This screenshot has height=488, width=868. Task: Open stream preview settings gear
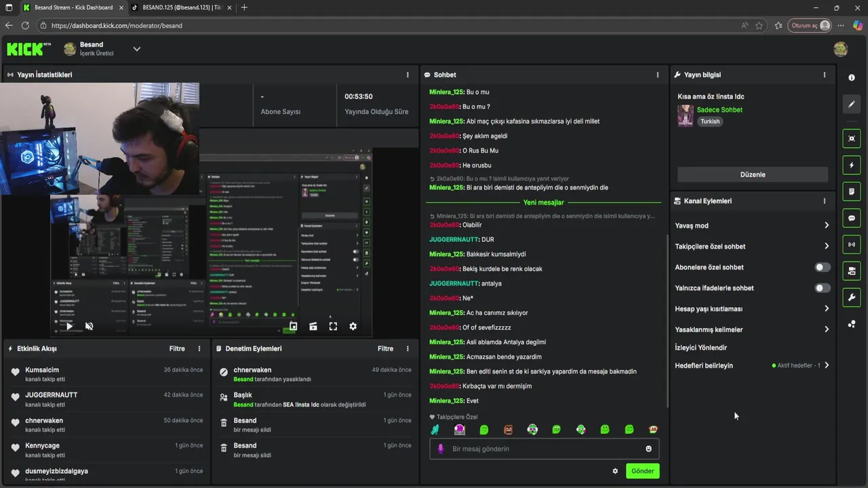coord(353,326)
